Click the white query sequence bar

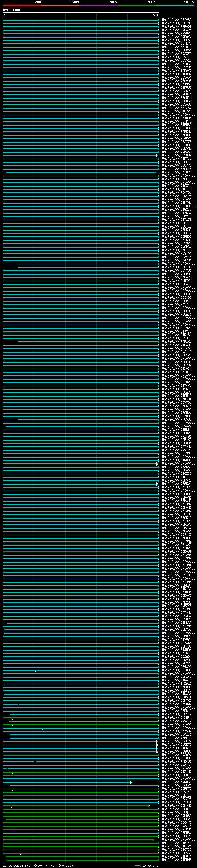pyautogui.click(x=81, y=12)
